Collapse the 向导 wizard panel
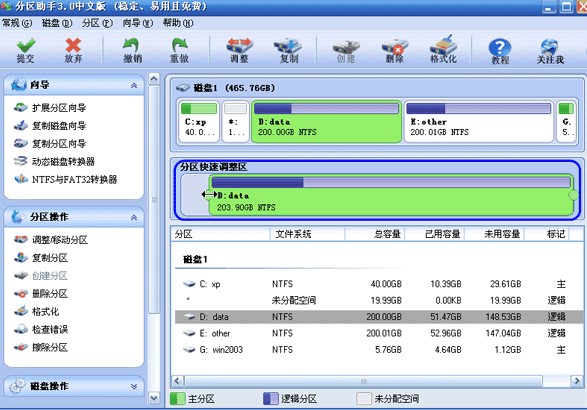This screenshot has height=410, width=587. click(x=134, y=86)
